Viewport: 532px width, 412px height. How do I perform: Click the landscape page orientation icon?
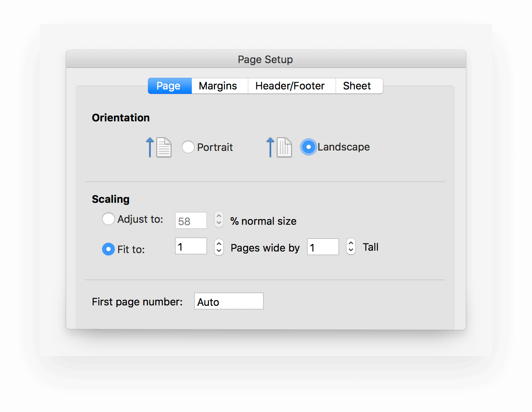click(x=285, y=147)
